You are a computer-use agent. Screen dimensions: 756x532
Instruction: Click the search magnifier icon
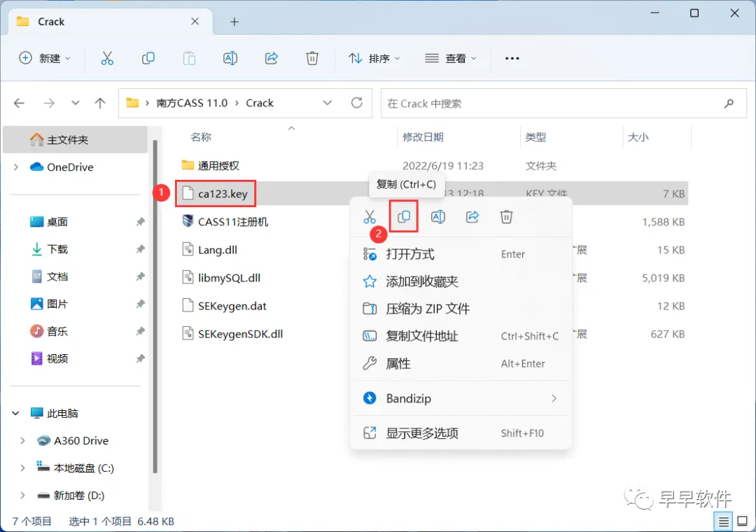(x=729, y=103)
